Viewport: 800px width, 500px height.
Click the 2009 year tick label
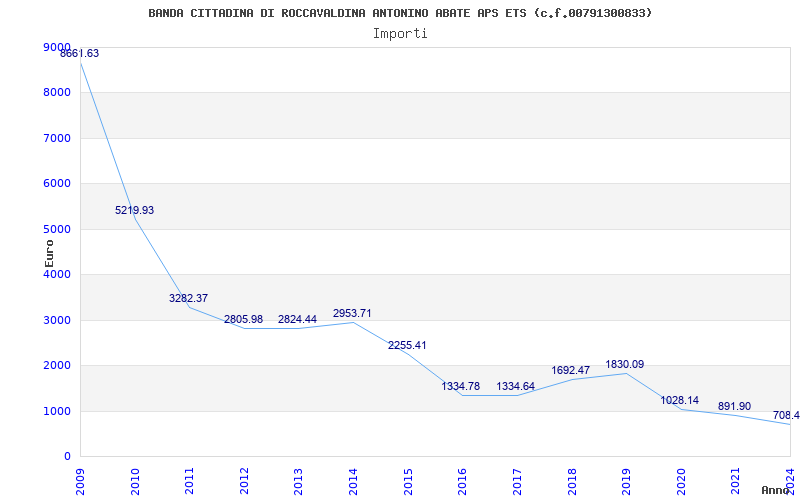[x=80, y=482]
